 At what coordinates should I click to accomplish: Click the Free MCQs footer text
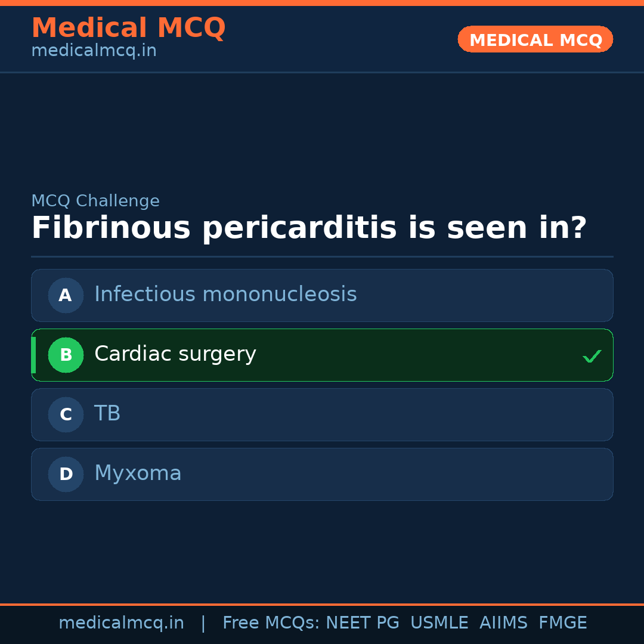(271, 623)
